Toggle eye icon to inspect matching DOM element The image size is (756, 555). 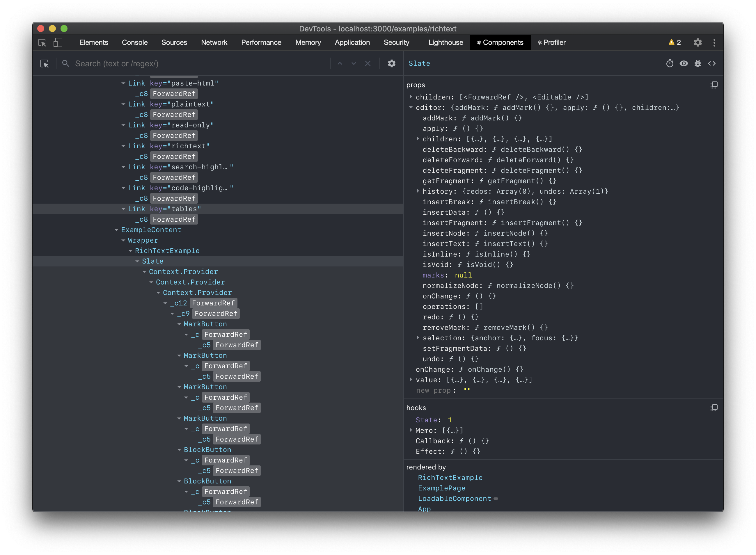[684, 63]
